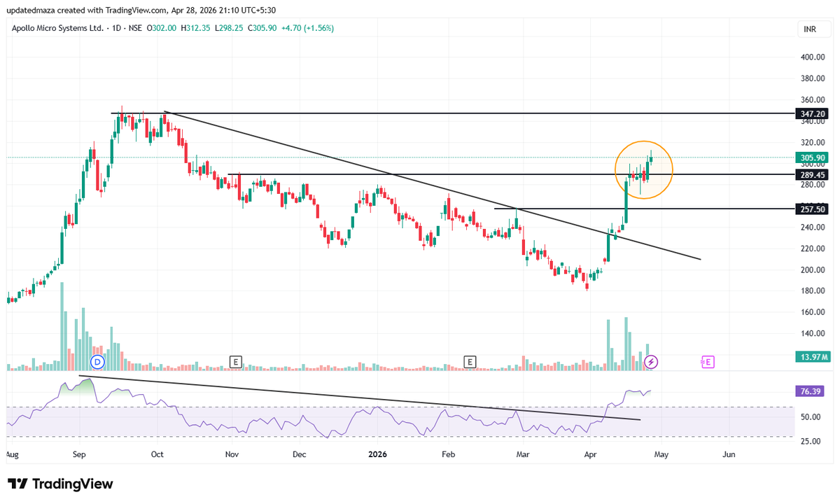
Task: Click the 360.00 price axis label
Action: coord(812,100)
